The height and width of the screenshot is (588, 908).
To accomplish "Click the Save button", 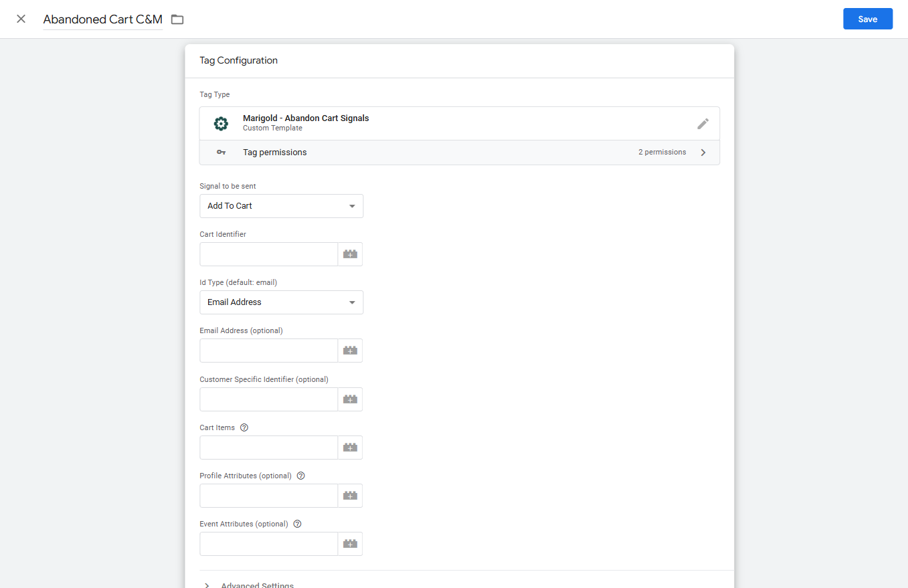I will tap(867, 19).
